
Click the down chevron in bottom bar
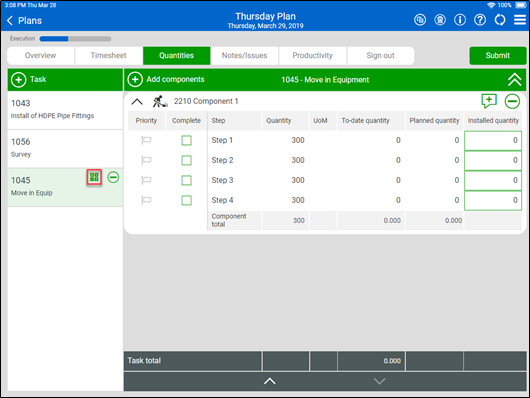[x=380, y=381]
